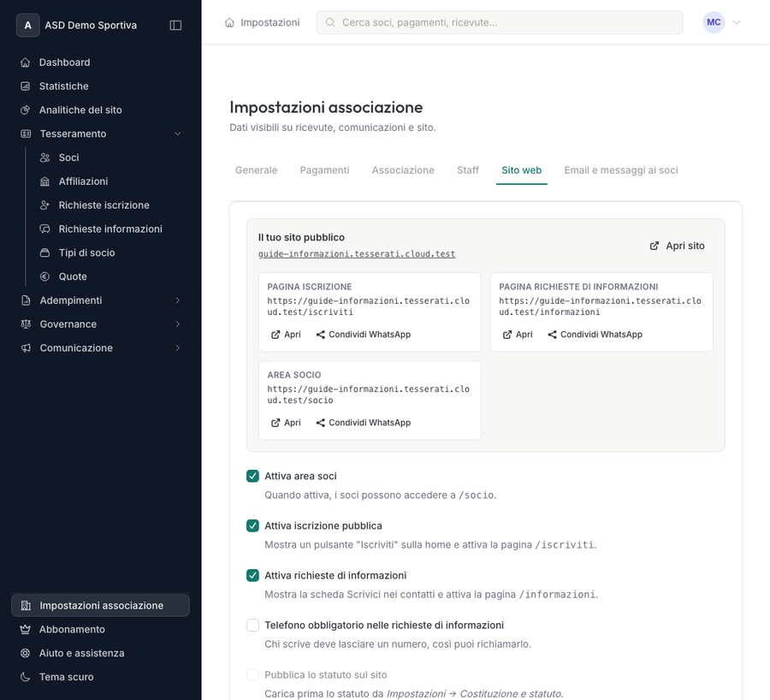Screen dimensions: 770x700
Task: Click the Impostazioni breadcrumb text
Action: [269, 22]
